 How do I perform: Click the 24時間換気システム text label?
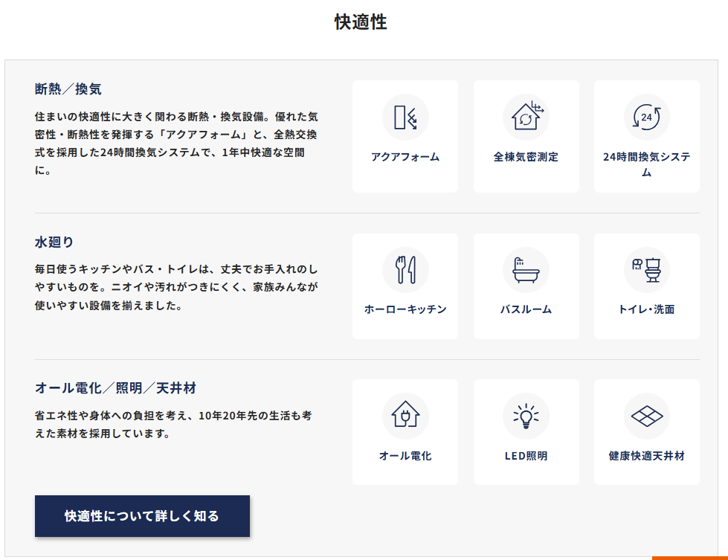tap(646, 164)
